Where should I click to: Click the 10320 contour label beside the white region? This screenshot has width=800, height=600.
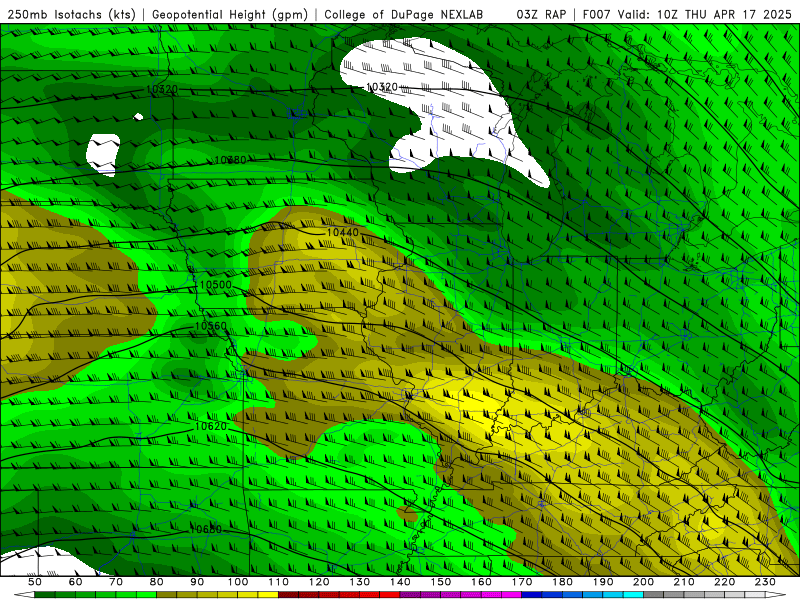click(382, 87)
